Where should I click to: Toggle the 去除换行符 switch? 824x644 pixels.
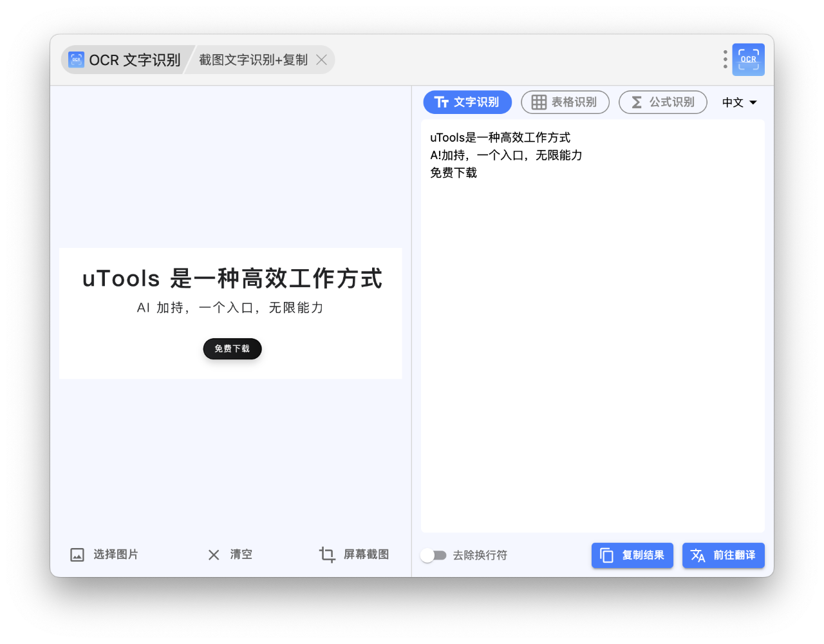coord(433,555)
